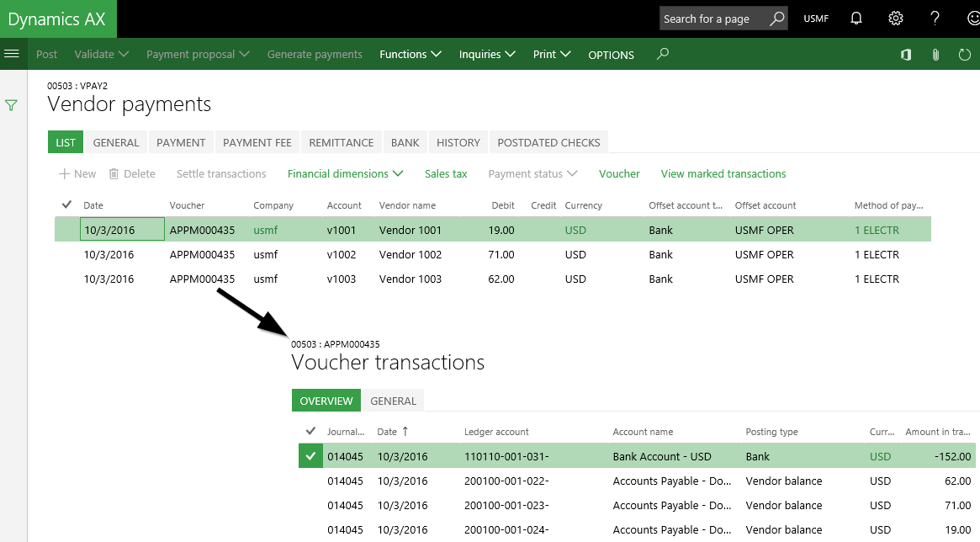Open the notifications bell
The image size is (980, 542).
[x=856, y=19]
